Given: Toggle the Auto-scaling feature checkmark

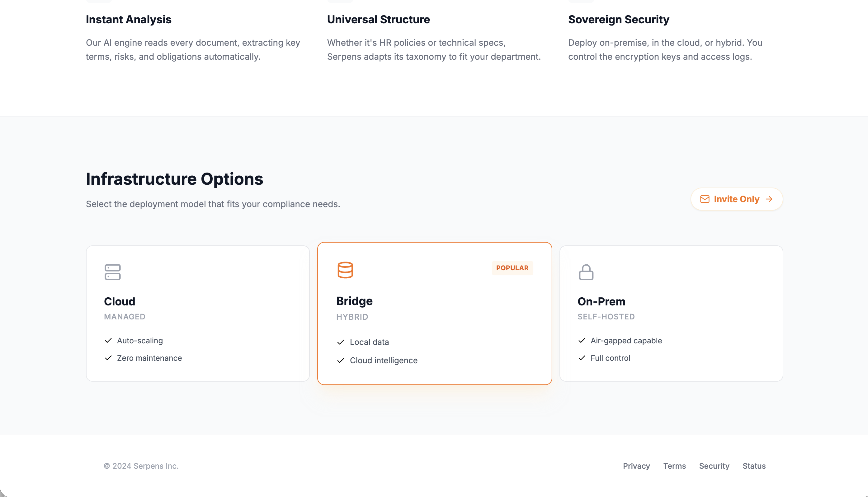Looking at the screenshot, I should tap(108, 340).
